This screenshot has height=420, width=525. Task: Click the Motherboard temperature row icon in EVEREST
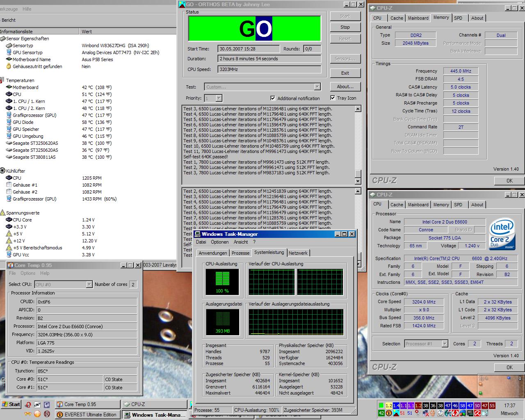coord(9,87)
